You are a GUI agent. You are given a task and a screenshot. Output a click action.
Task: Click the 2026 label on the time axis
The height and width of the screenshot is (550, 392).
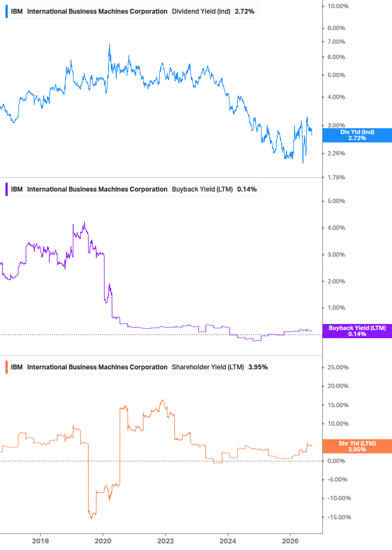(x=290, y=541)
